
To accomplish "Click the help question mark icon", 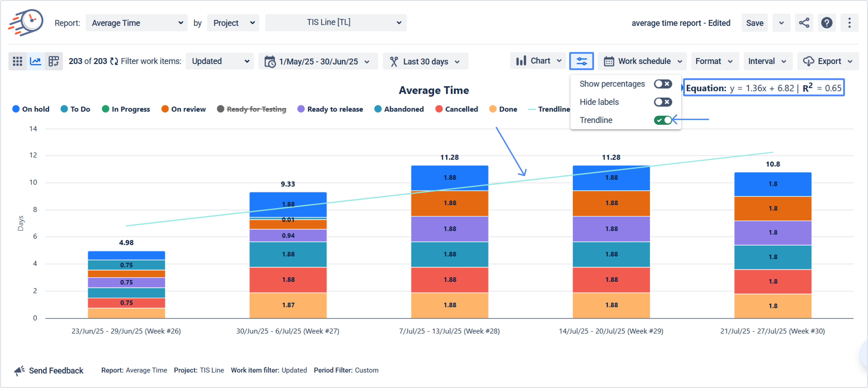I will click(827, 23).
